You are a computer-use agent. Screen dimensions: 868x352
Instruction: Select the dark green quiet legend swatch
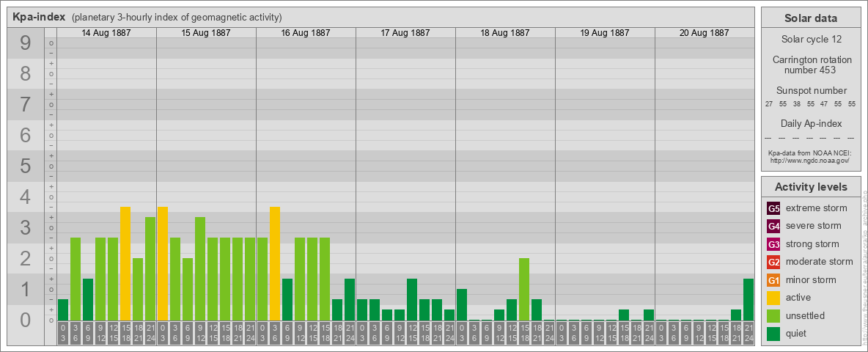click(773, 334)
